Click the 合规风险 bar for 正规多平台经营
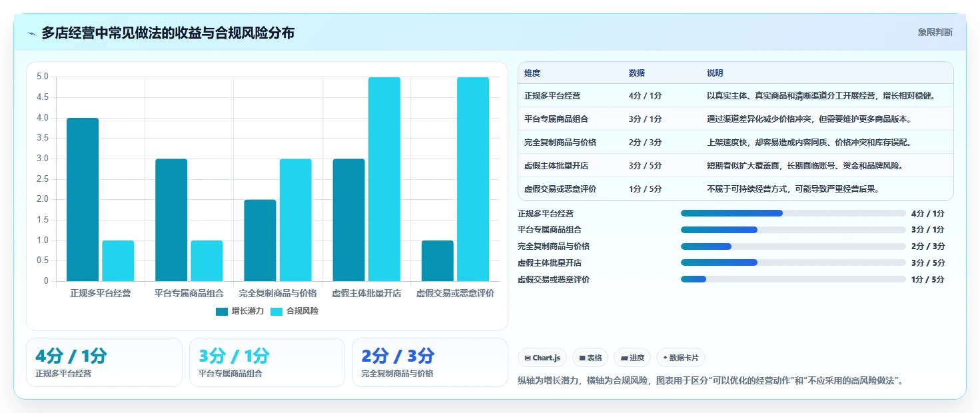Screen dimensions: 980x413 (x=118, y=260)
